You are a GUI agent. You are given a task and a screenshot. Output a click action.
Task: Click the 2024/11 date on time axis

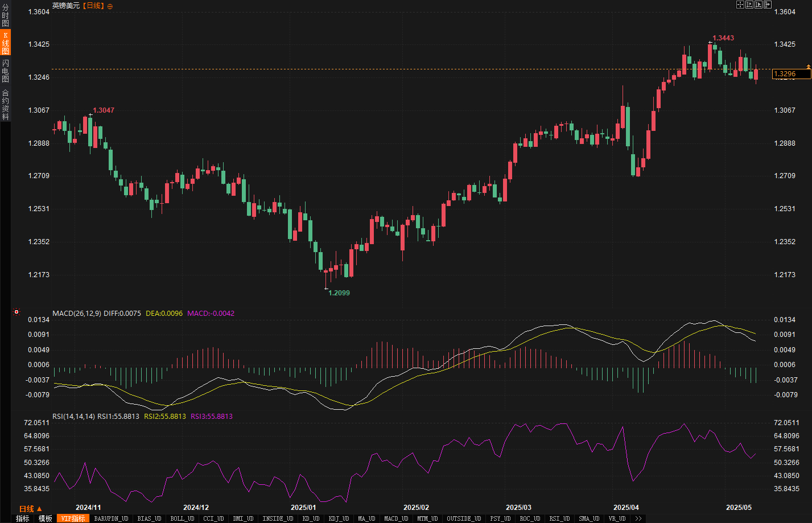(88, 507)
